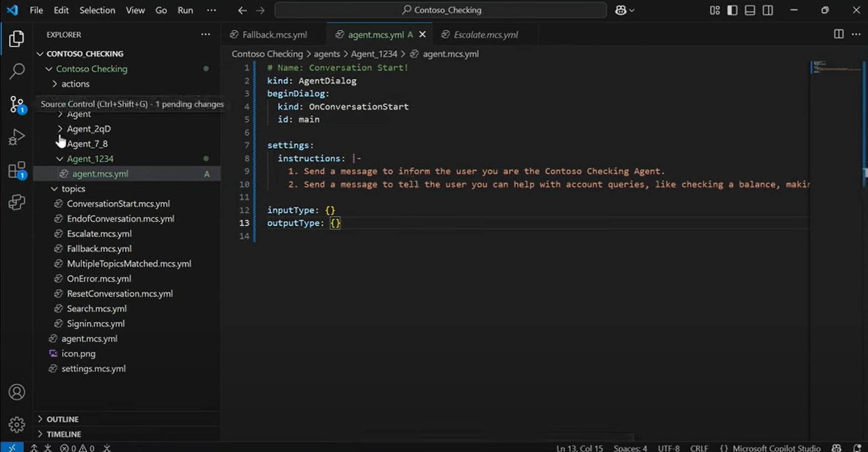Expand the actions folder

point(75,84)
